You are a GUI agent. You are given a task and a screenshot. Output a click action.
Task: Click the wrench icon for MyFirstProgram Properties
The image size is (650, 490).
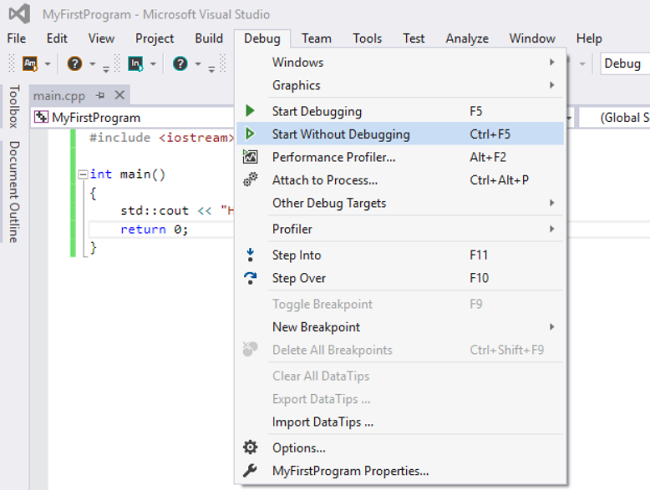coord(251,470)
